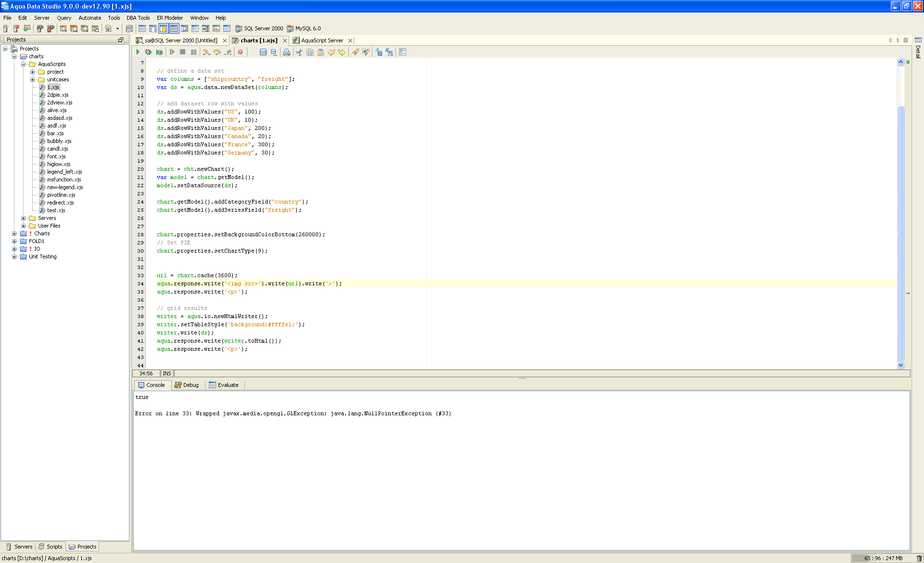
Task: Click the SQL Server 2000 toolbar button
Action: [259, 28]
